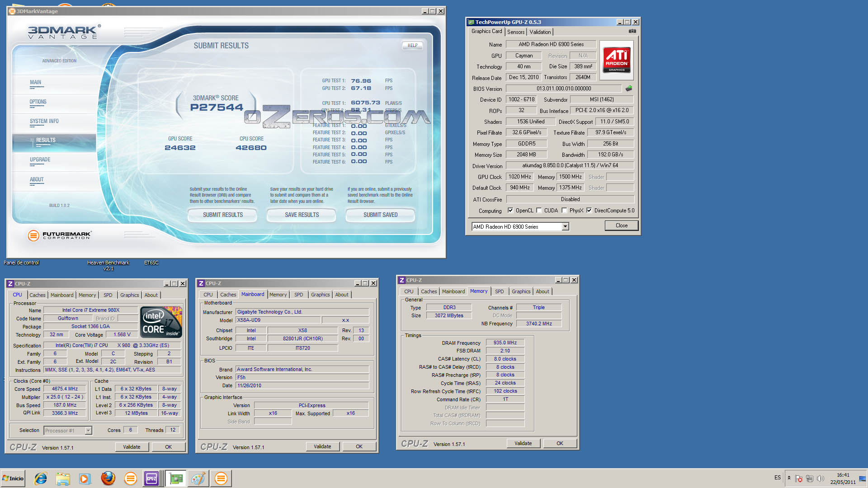
Task: Click the Driver Version field in GPU-Z
Action: (570, 166)
